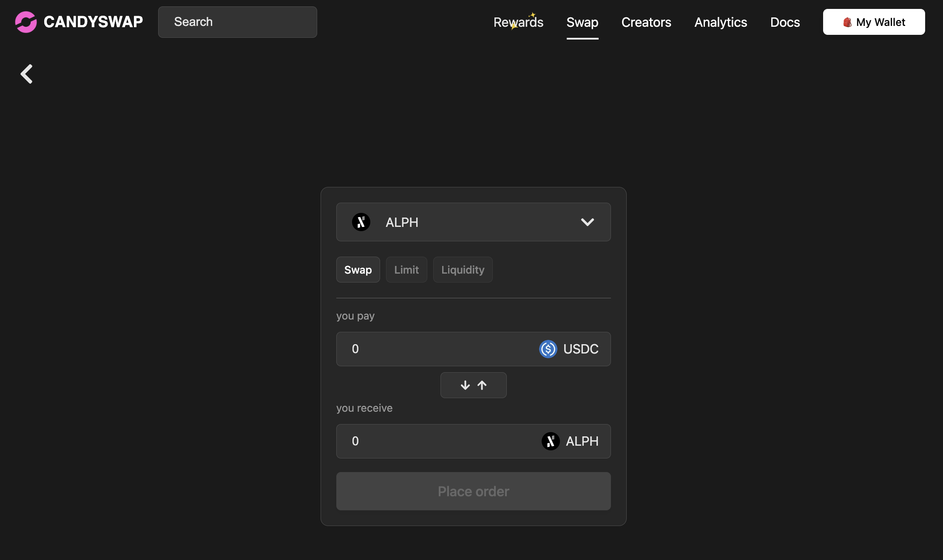Focus the Search box

point(237,22)
